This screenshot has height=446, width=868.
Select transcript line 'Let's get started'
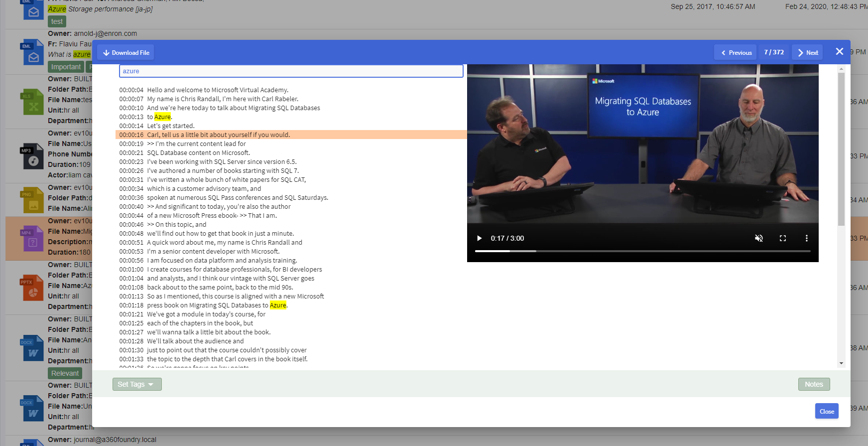170,126
